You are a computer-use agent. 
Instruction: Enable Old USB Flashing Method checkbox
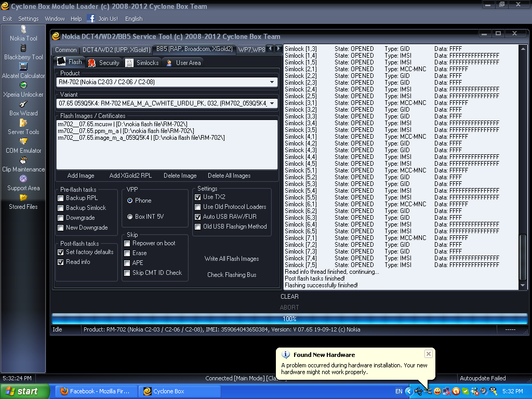click(x=197, y=227)
